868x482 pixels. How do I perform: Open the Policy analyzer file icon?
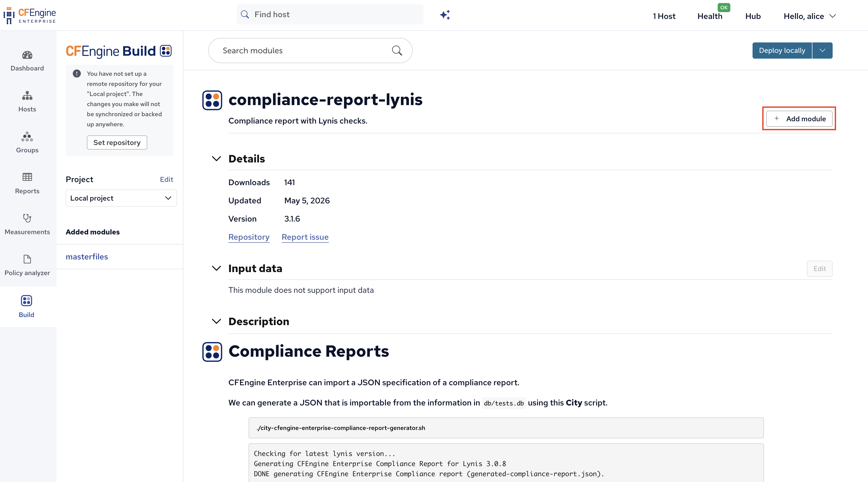click(27, 259)
